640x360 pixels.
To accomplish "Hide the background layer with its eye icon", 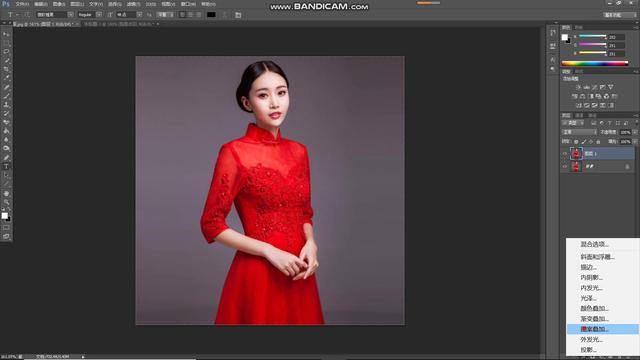I will click(565, 167).
